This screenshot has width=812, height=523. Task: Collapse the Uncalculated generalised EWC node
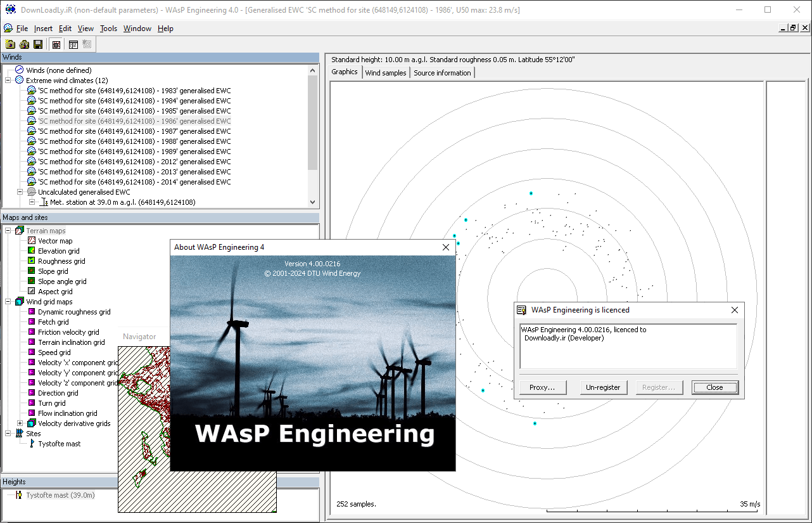pyautogui.click(x=20, y=192)
